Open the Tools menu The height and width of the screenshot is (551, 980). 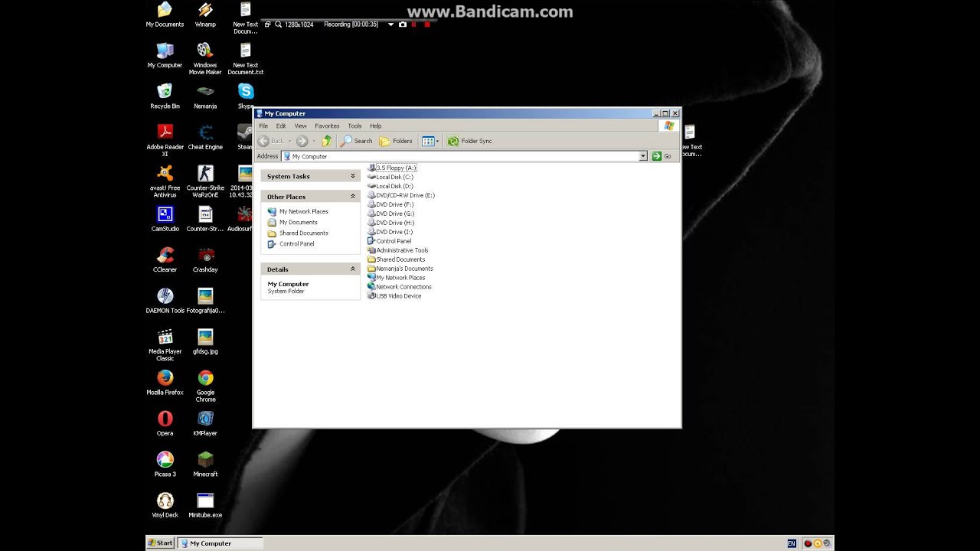[354, 126]
